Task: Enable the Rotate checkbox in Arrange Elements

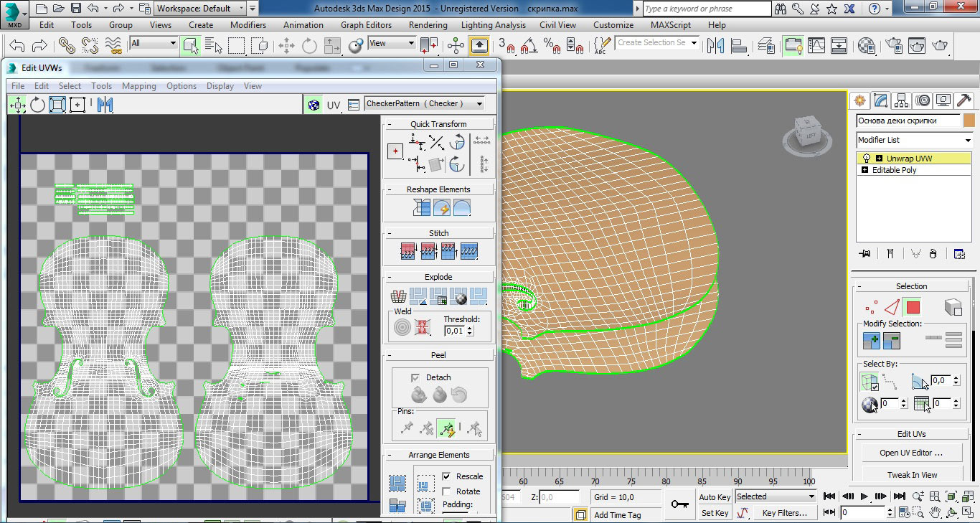Action: (446, 491)
